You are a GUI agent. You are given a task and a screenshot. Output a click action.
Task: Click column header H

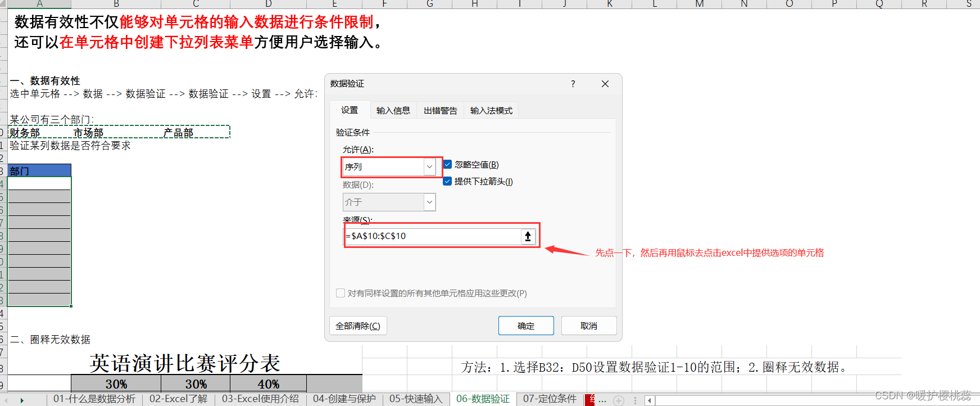[474, 4]
